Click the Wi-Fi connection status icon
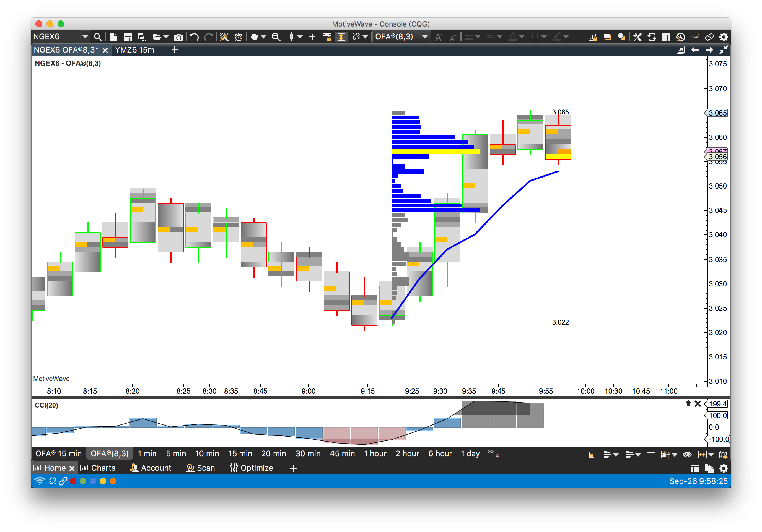This screenshot has height=532, width=762. pyautogui.click(x=40, y=481)
